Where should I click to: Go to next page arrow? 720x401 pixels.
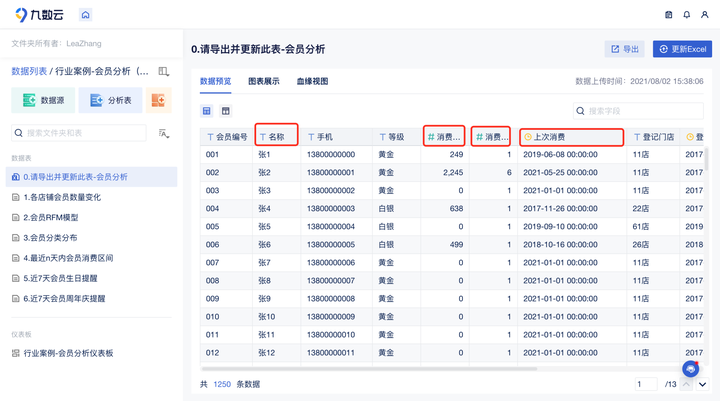click(703, 384)
